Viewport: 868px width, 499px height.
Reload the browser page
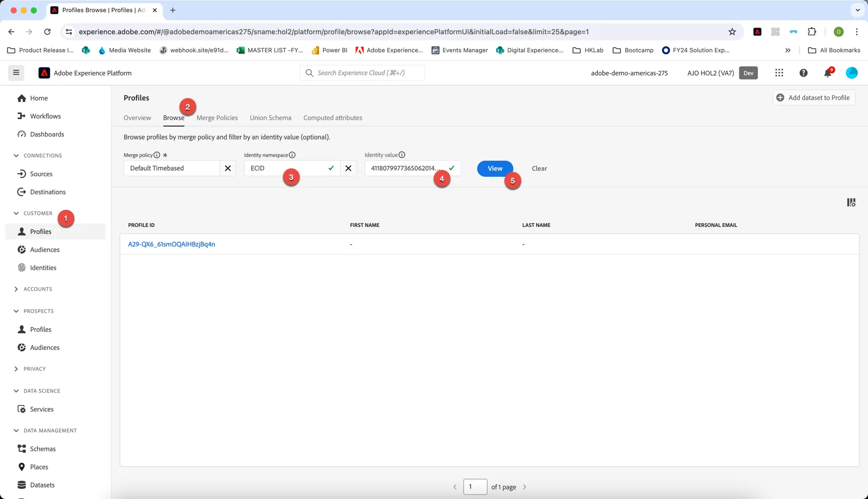pos(47,32)
